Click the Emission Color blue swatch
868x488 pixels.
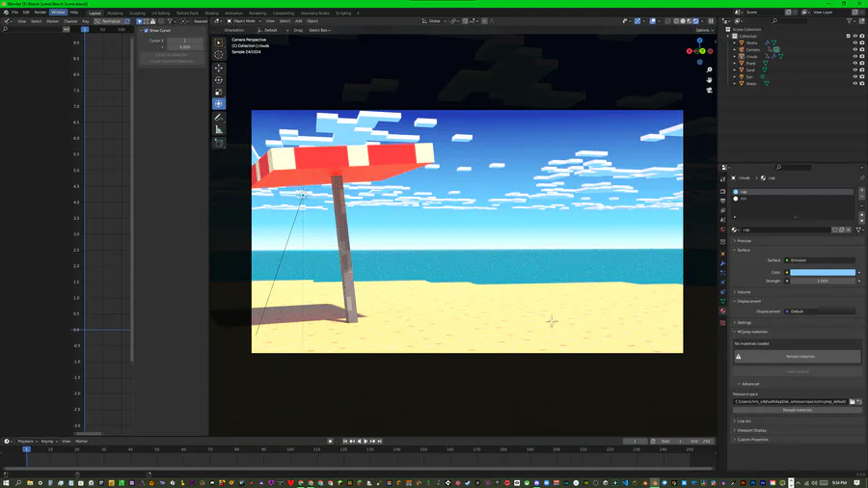coord(823,272)
